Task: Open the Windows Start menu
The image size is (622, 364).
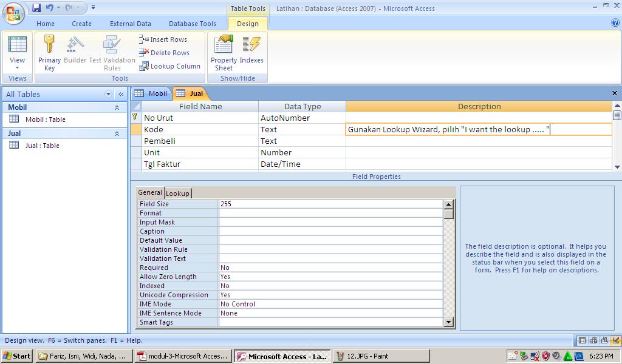Action: coord(16,356)
